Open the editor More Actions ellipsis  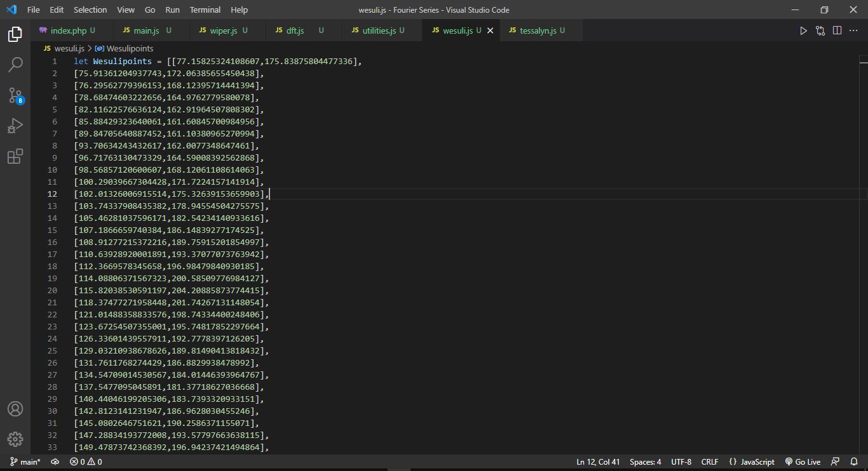click(x=853, y=30)
